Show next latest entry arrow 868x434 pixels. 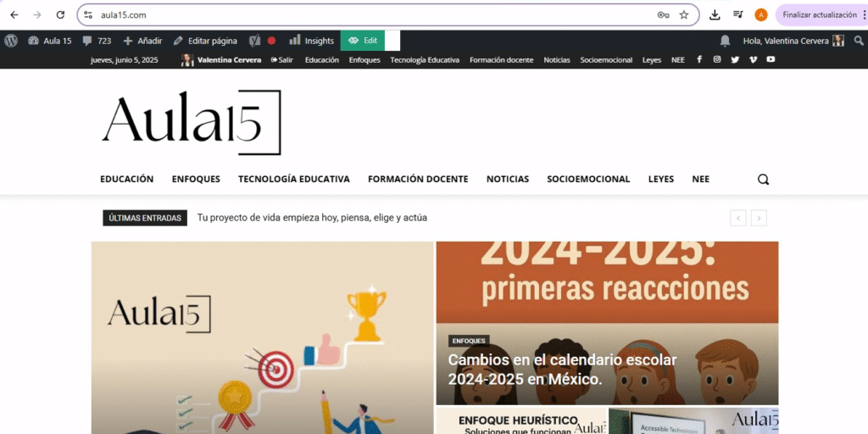pos(759,218)
